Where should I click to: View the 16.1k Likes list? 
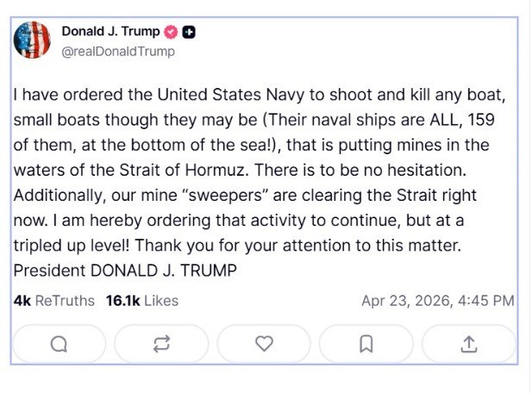[142, 301]
